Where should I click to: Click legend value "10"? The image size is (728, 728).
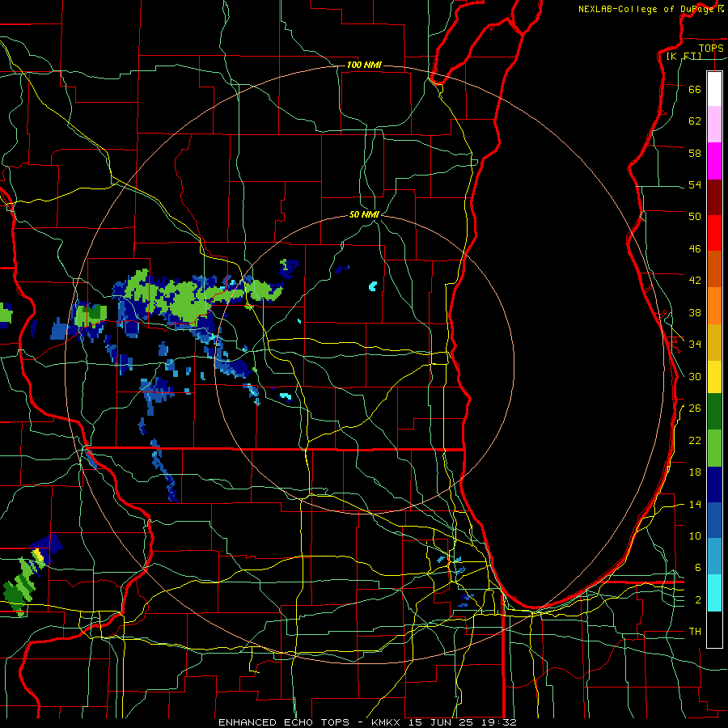pos(695,535)
